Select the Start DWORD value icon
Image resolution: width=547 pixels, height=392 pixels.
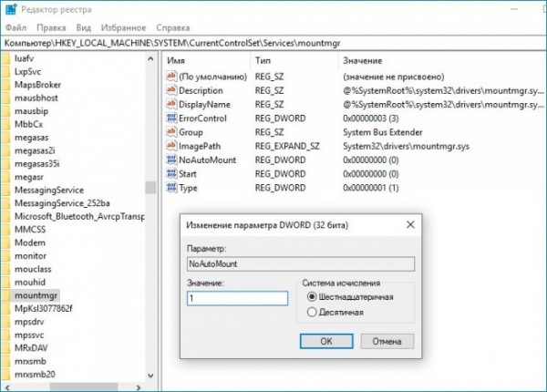pyautogui.click(x=171, y=174)
